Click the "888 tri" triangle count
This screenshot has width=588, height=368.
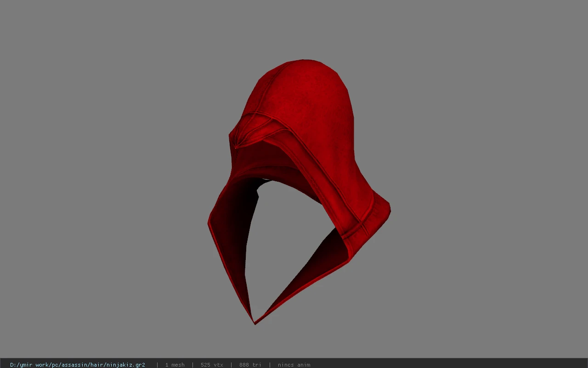click(250, 365)
